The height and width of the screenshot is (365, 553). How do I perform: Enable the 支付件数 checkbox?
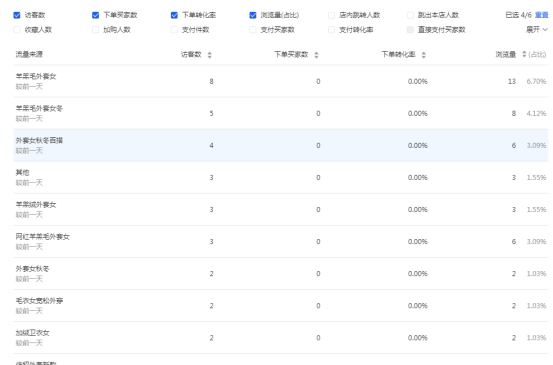point(174,30)
